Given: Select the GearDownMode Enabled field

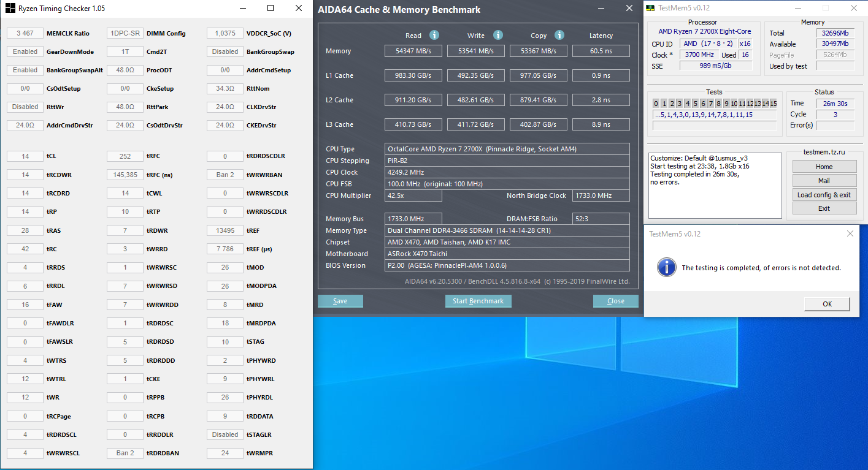Looking at the screenshot, I should click(25, 51).
